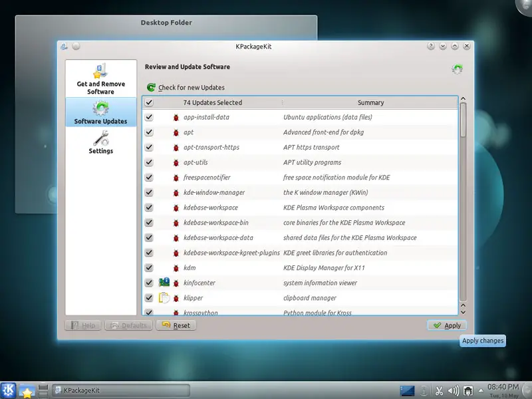Uncheck the apt package checkbox
The width and height of the screenshot is (532, 399).
pyautogui.click(x=149, y=132)
